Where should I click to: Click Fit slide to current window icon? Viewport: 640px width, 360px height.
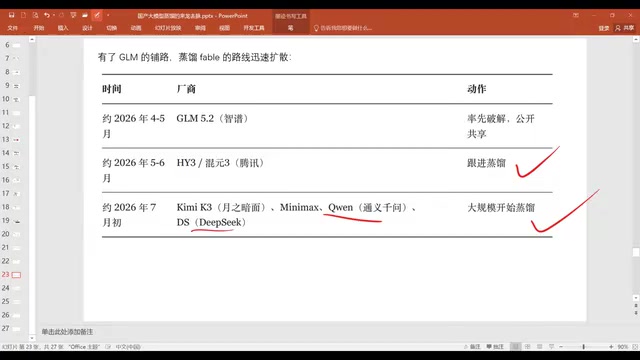(x=635, y=347)
